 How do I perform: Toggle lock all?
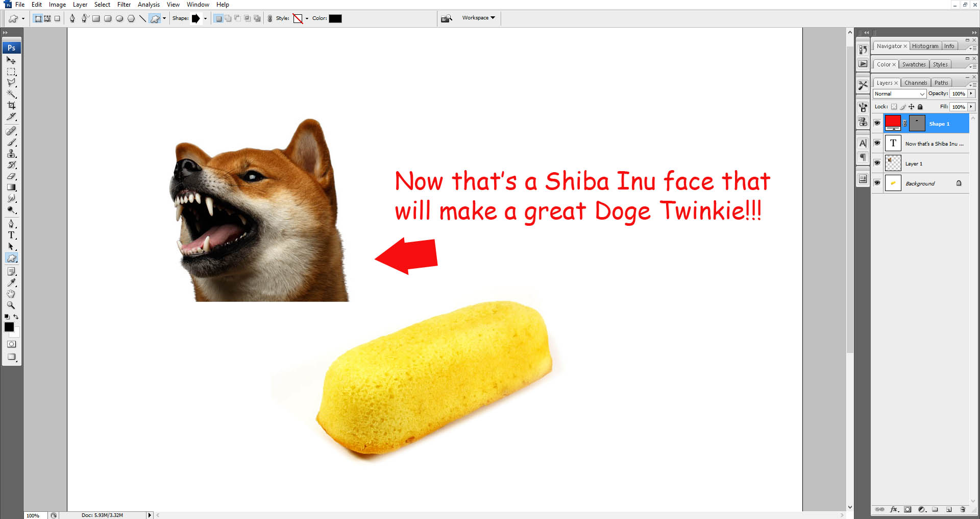coord(920,107)
